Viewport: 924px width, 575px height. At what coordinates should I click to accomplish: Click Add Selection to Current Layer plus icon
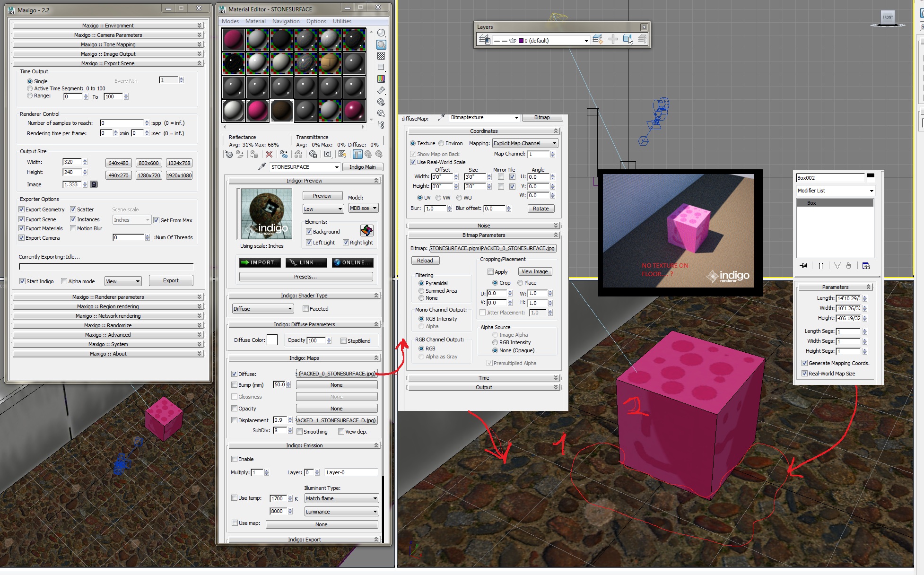point(613,39)
